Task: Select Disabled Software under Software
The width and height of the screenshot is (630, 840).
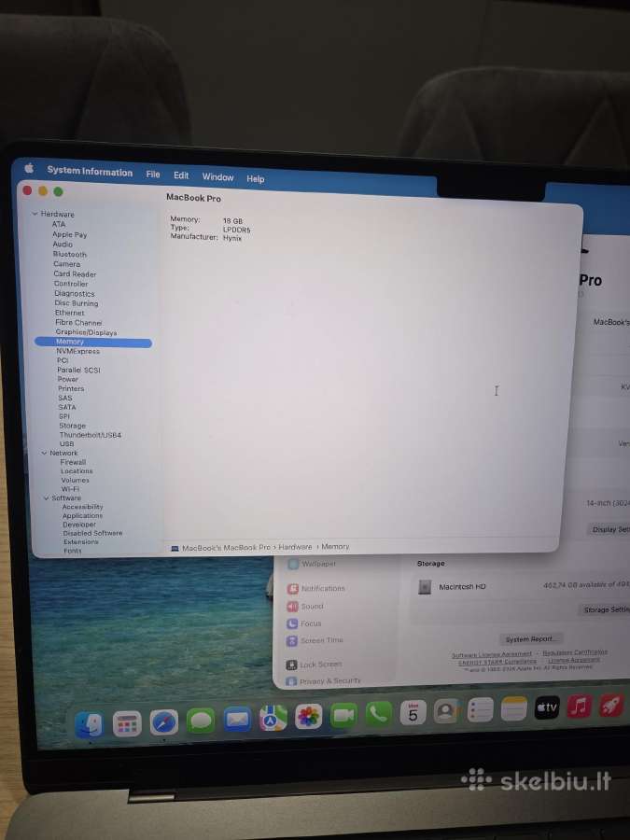Action: 92,533
